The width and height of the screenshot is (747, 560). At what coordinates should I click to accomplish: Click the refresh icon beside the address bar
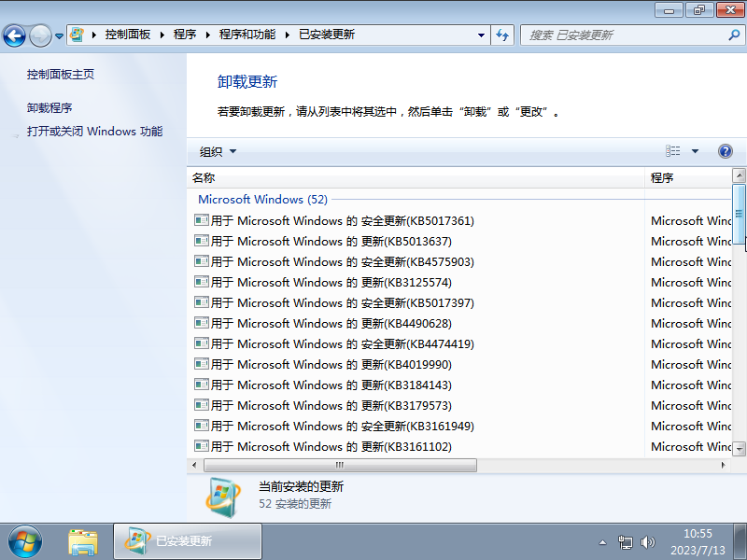(502, 35)
